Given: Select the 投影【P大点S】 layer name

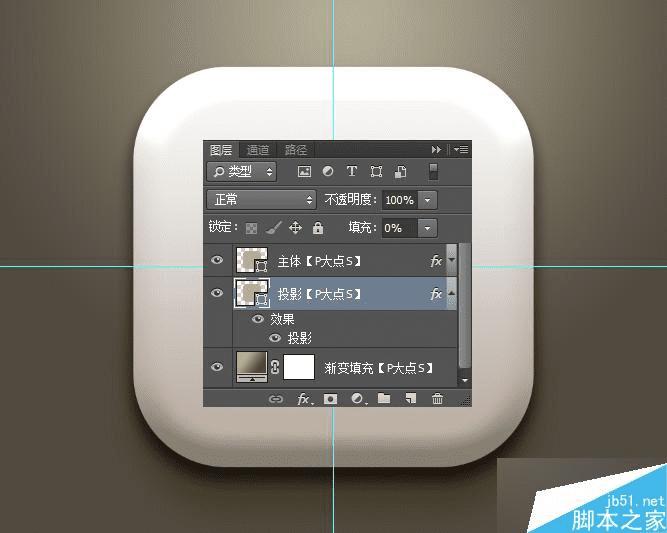Looking at the screenshot, I should coord(319,294).
